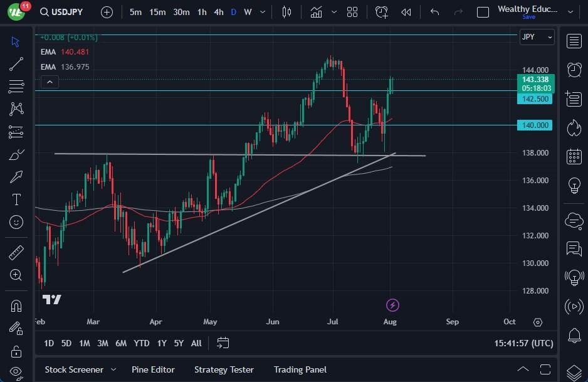Viewport: 588px width, 382px height.
Task: Select the XABCD Pattern tool
Action: point(16,109)
